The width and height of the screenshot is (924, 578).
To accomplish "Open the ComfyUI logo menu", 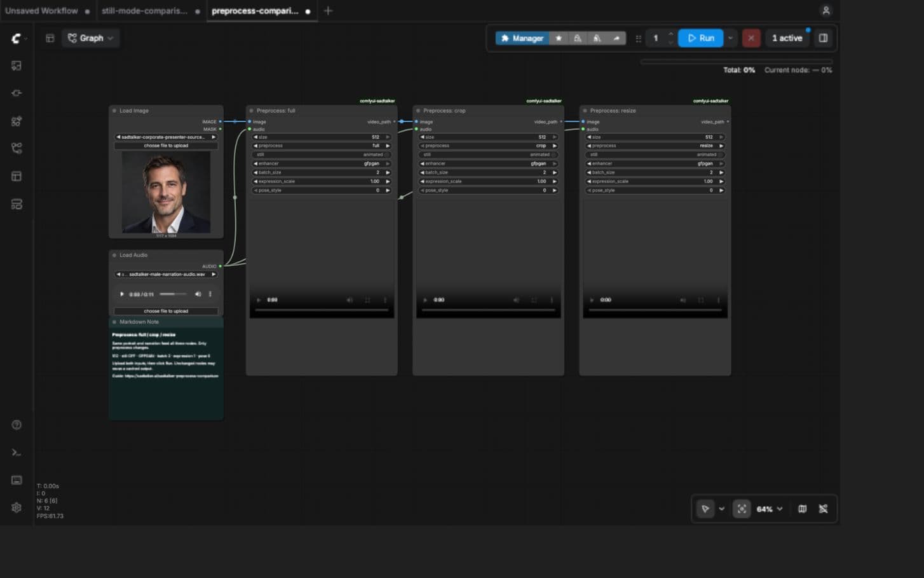I will [17, 39].
